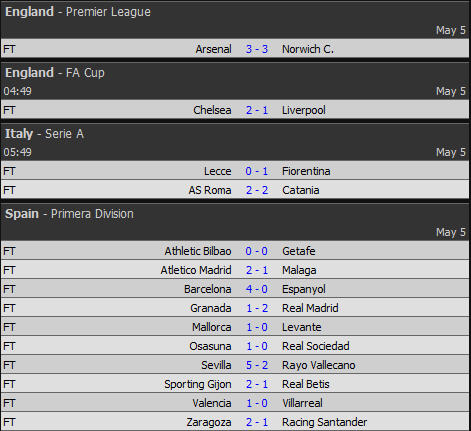This screenshot has width=471, height=431.
Task: Select the Athletic Bilbao team name
Action: coord(198,251)
